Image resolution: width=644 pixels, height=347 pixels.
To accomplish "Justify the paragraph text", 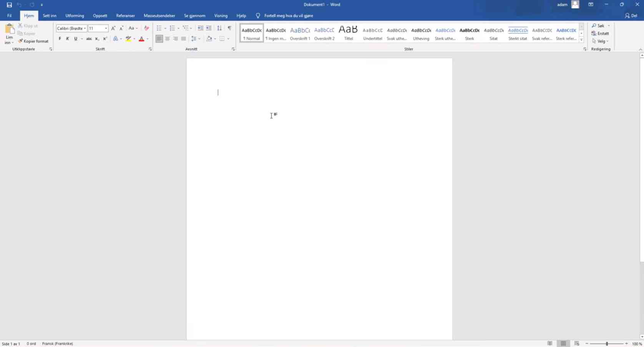I will point(183,39).
